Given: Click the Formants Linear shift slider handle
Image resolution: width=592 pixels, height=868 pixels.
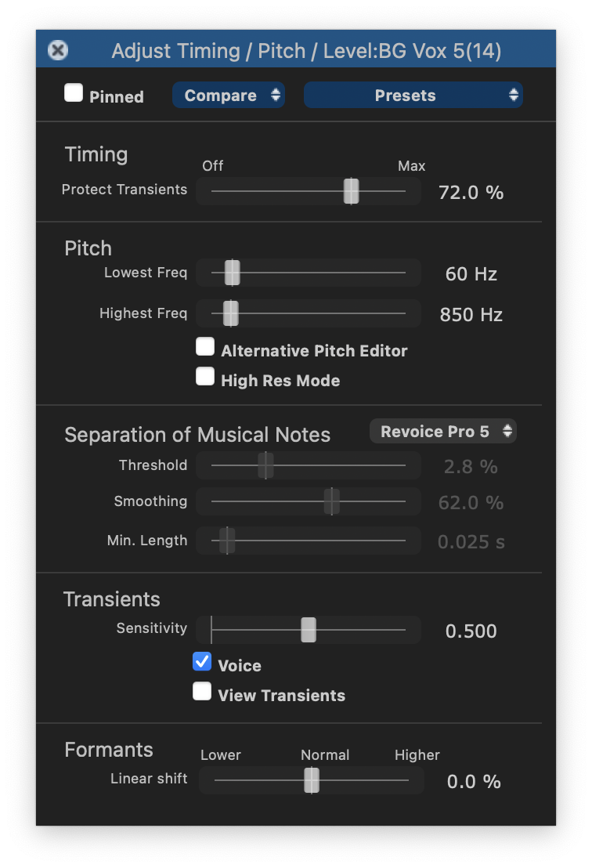Looking at the screenshot, I should click(x=312, y=780).
